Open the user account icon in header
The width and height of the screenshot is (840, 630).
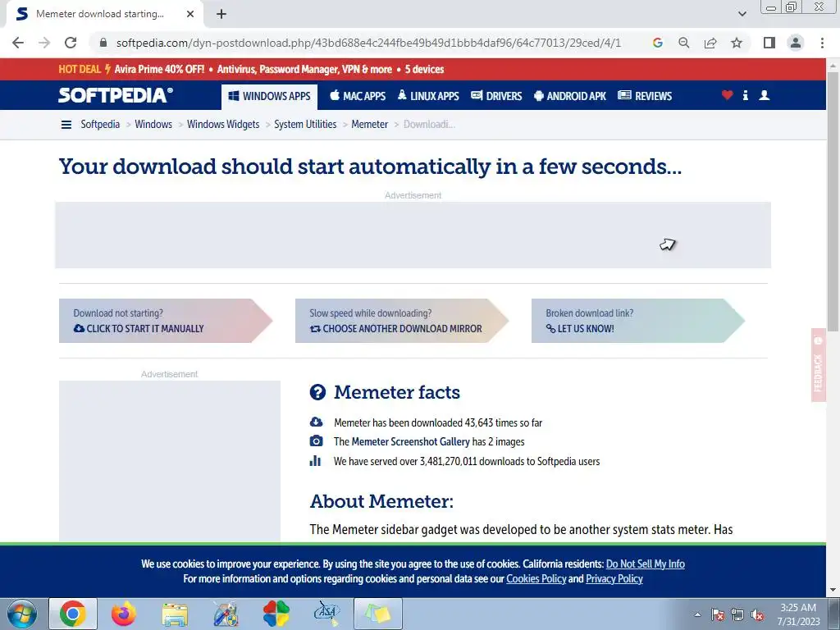point(765,95)
